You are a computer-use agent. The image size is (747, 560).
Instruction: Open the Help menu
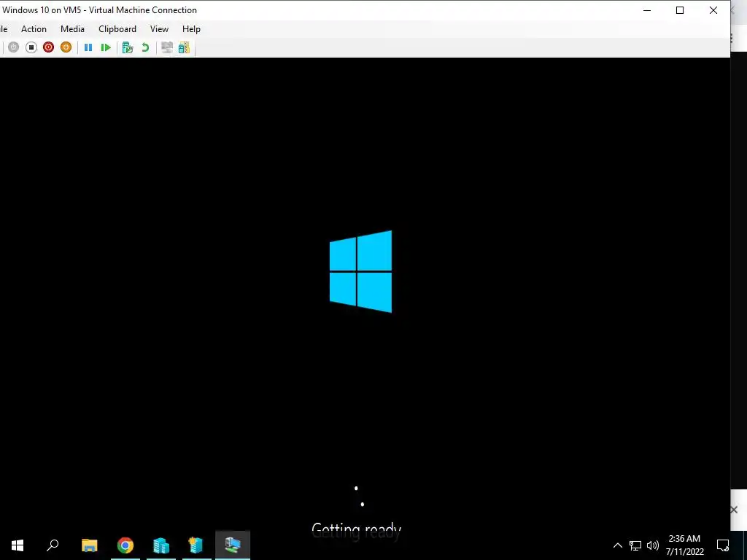point(191,29)
